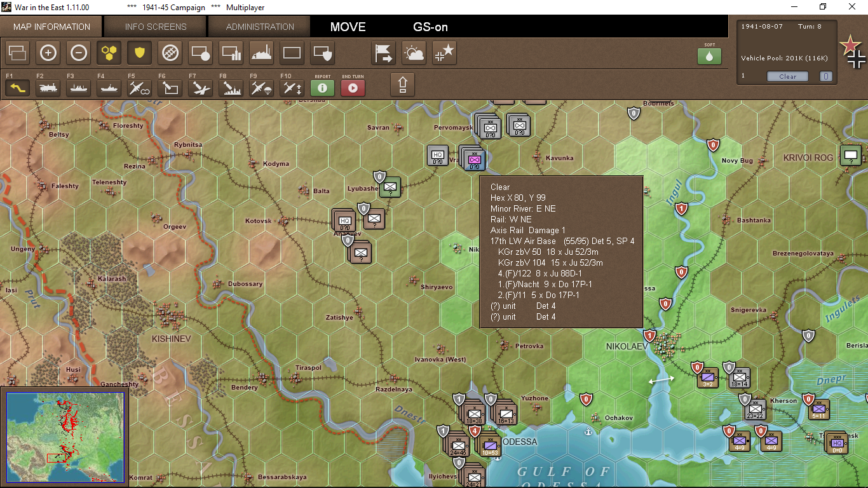Image resolution: width=868 pixels, height=488 pixels.
Task: Click the "17th LW Air Base" tooltip line
Action: click(x=562, y=241)
